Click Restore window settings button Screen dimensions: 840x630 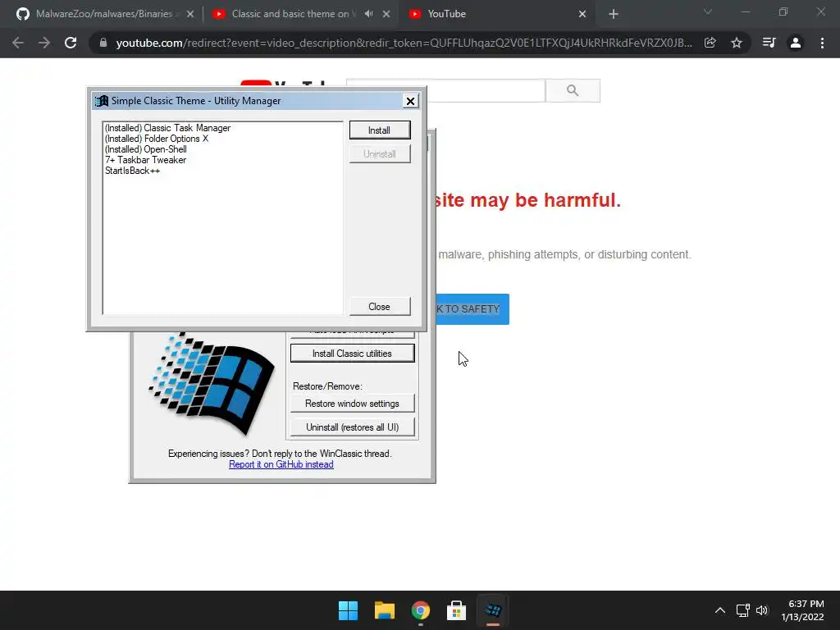pos(352,404)
